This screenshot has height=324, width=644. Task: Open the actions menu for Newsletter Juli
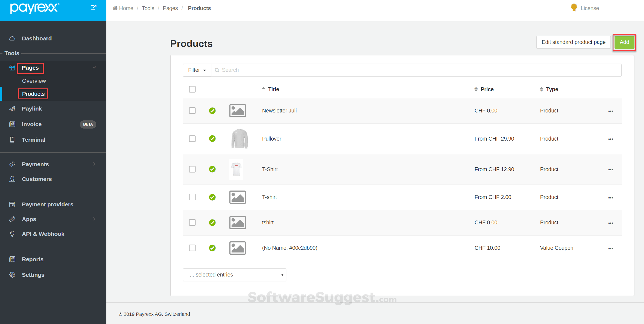(x=610, y=111)
